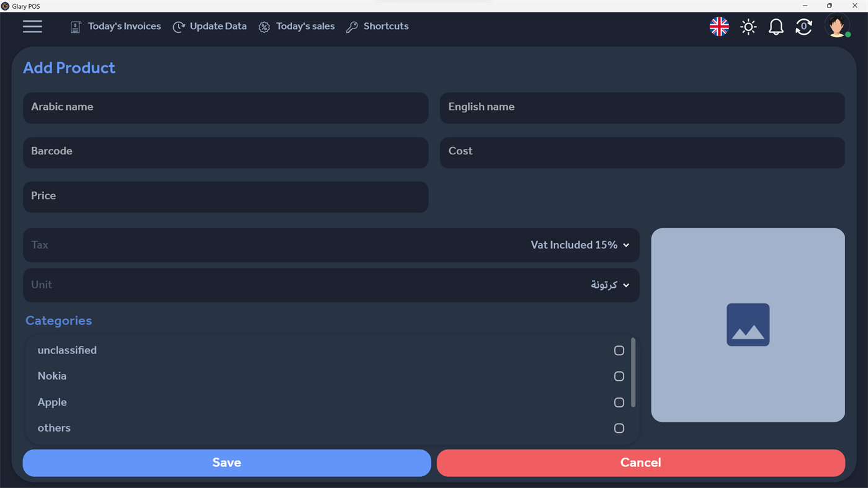Click the wrench icon next to Shortcuts
Viewport: 868px width, 488px height.
click(x=352, y=27)
